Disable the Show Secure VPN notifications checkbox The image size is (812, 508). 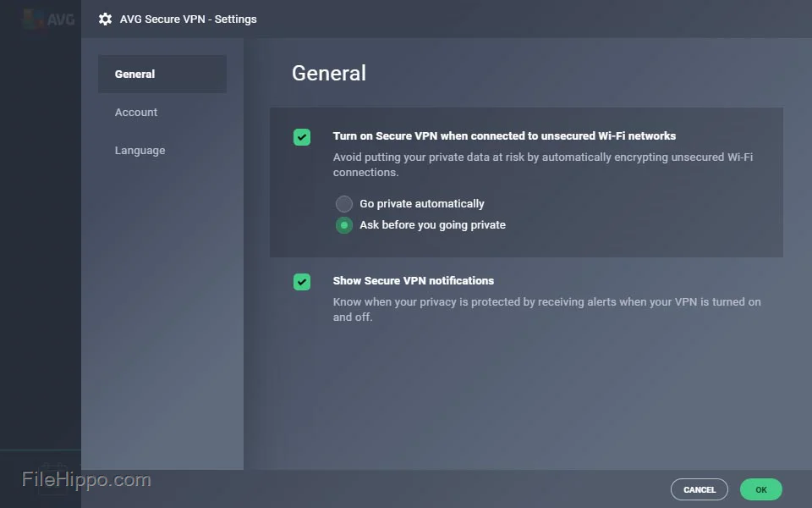[x=302, y=282]
